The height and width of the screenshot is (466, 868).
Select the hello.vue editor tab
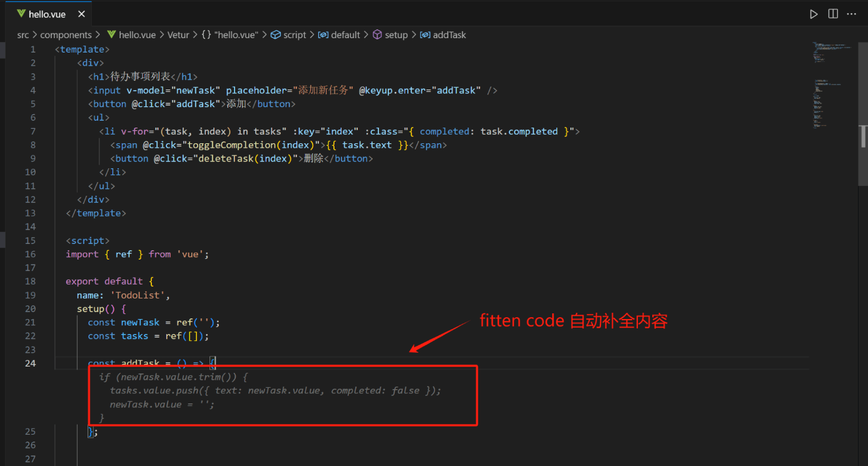pyautogui.click(x=47, y=14)
